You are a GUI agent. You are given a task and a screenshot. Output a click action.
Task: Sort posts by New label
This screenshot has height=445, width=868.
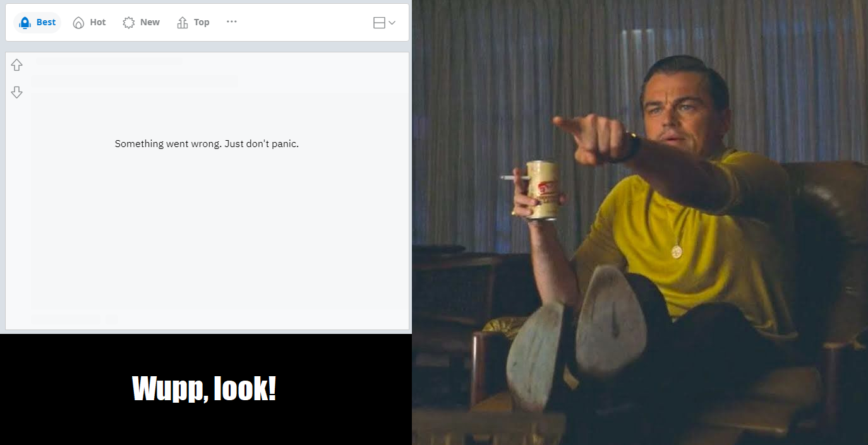(x=150, y=22)
